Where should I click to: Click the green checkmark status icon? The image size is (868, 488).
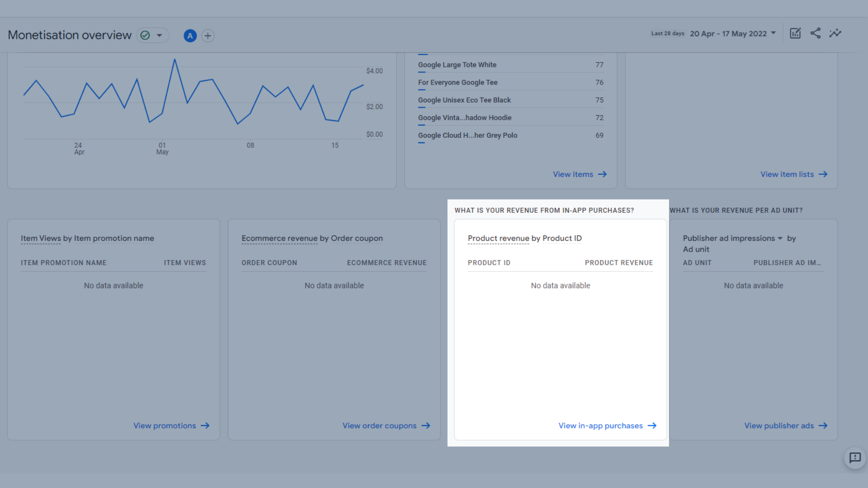tap(146, 35)
